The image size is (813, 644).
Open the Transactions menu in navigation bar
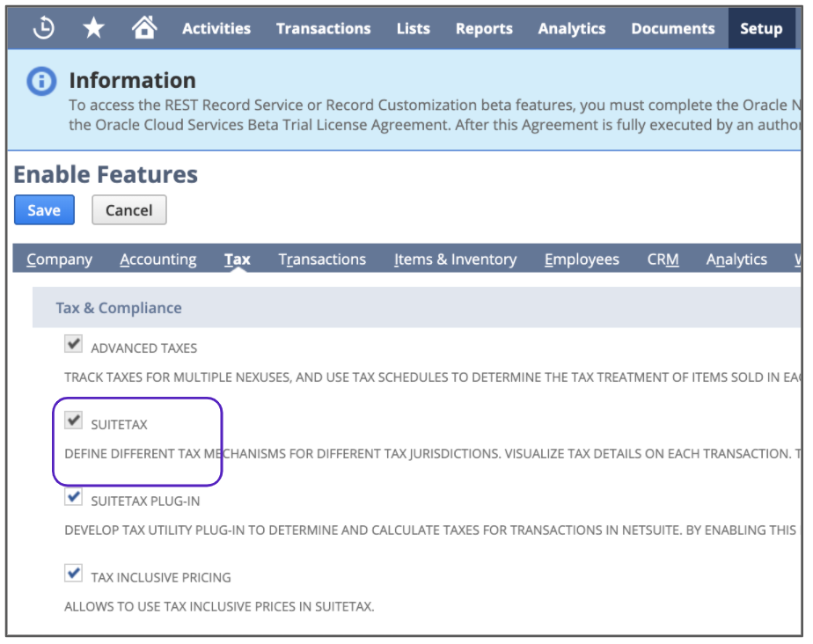point(323,29)
